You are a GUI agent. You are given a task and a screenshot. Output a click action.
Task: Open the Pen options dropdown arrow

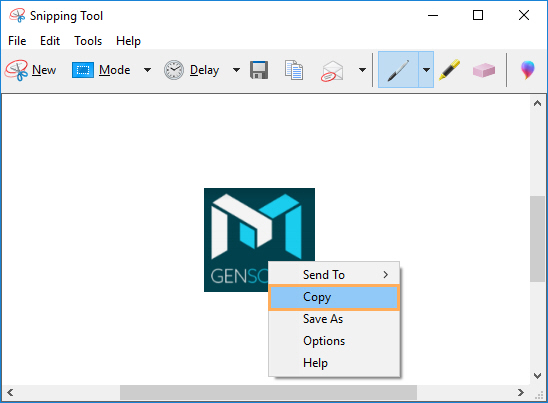coord(426,70)
